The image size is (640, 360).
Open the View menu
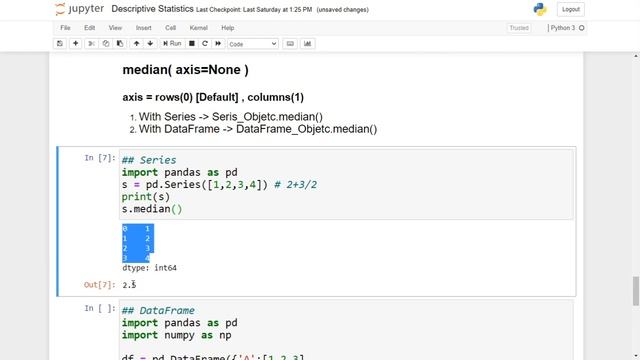pyautogui.click(x=115, y=28)
